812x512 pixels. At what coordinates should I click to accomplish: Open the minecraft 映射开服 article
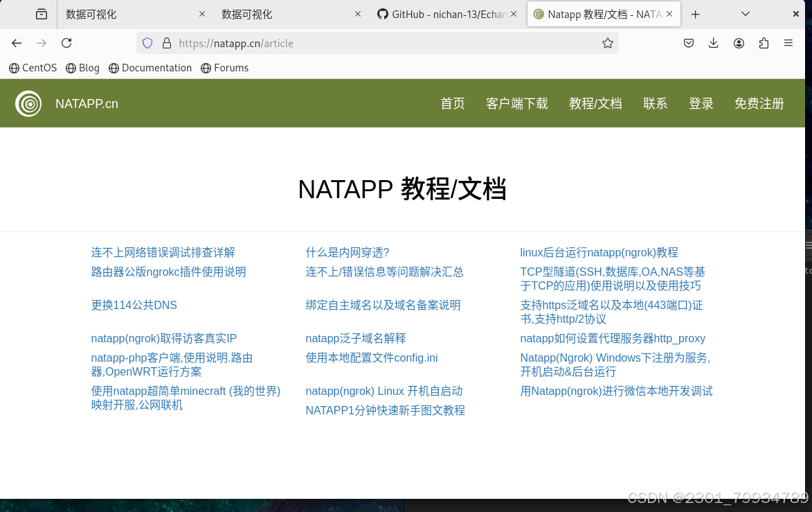186,398
